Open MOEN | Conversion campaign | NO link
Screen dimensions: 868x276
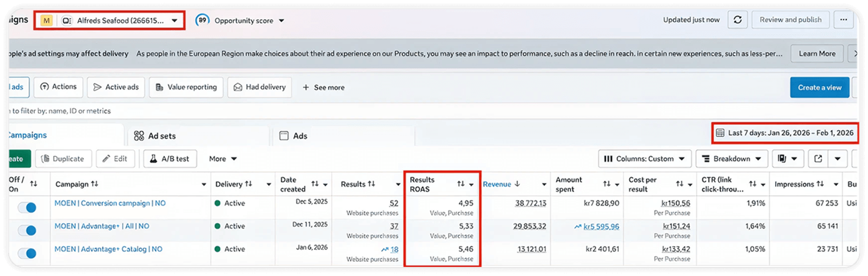pos(110,203)
